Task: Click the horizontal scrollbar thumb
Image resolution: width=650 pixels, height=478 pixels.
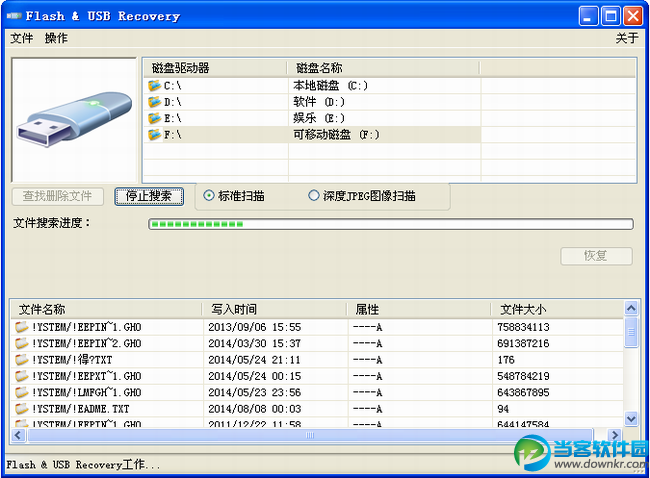Action: pyautogui.click(x=310, y=435)
